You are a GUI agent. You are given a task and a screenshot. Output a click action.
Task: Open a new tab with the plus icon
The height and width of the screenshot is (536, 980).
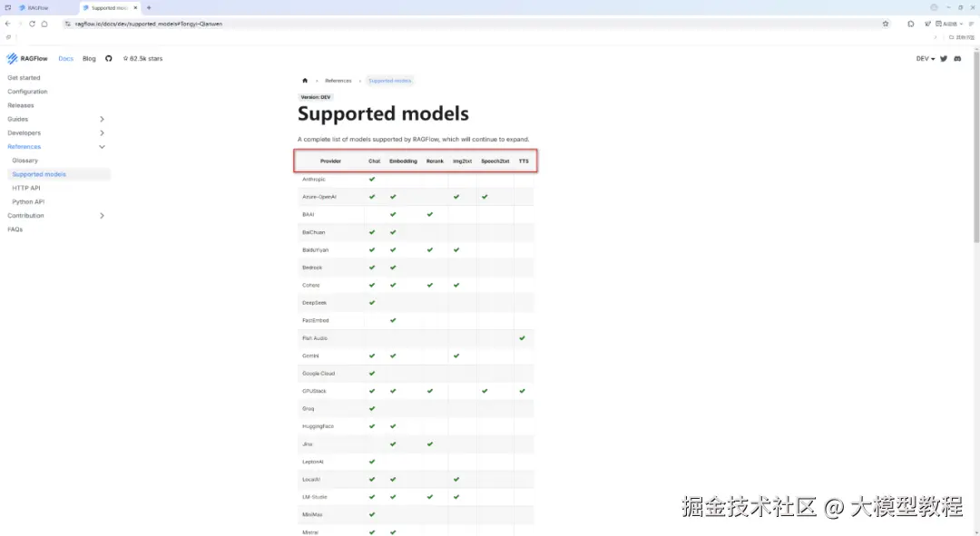click(149, 7)
